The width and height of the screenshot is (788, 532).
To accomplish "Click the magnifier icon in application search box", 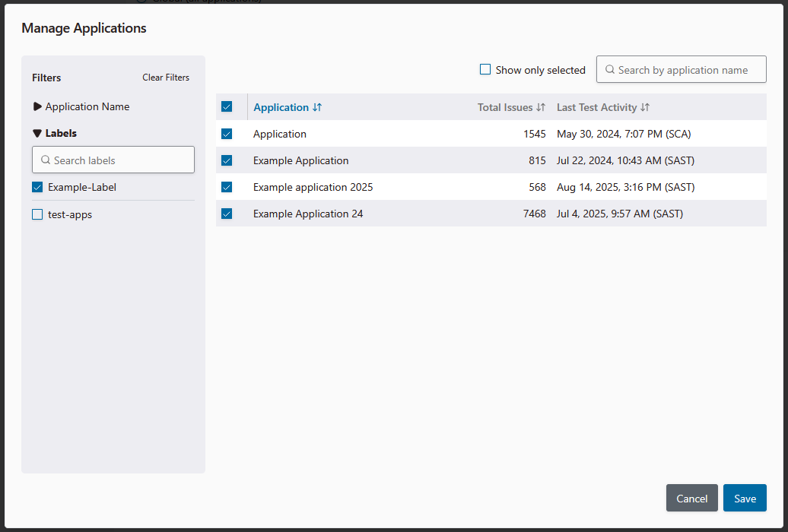I will click(608, 69).
